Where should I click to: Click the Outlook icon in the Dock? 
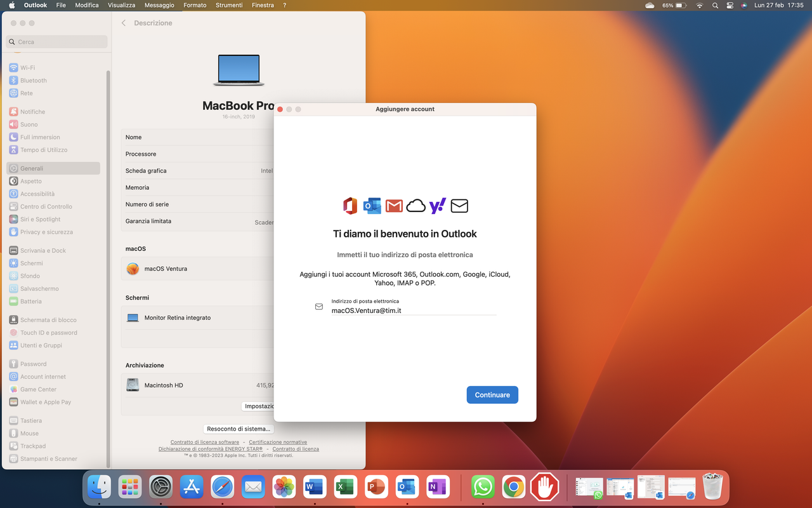pos(407,487)
